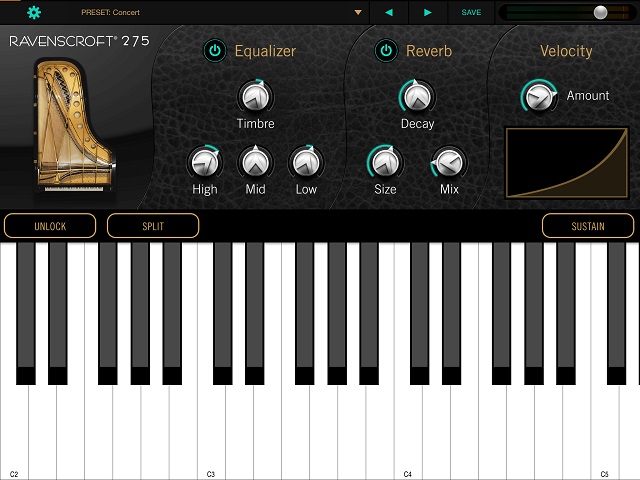Click the Velocity section title
The image size is (640, 480).
pos(566,51)
